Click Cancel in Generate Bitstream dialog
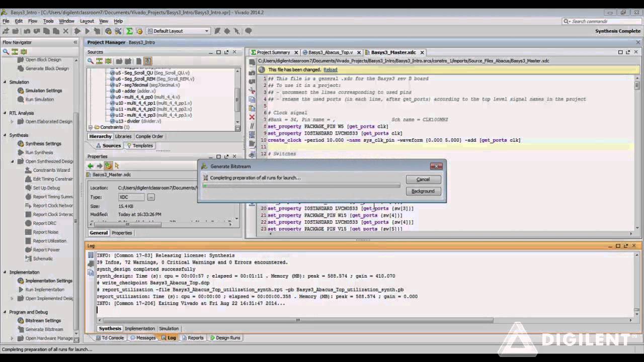The height and width of the screenshot is (362, 644). click(423, 179)
